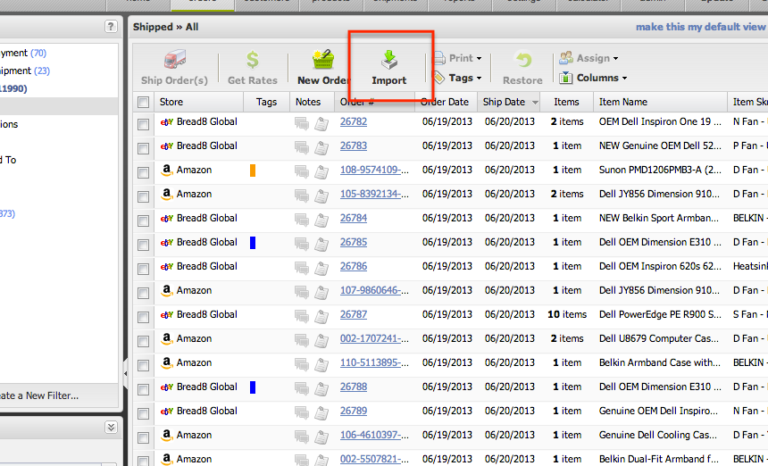Check the box for order 105-8392134
The width and height of the screenshot is (768, 466).
pos(143,196)
